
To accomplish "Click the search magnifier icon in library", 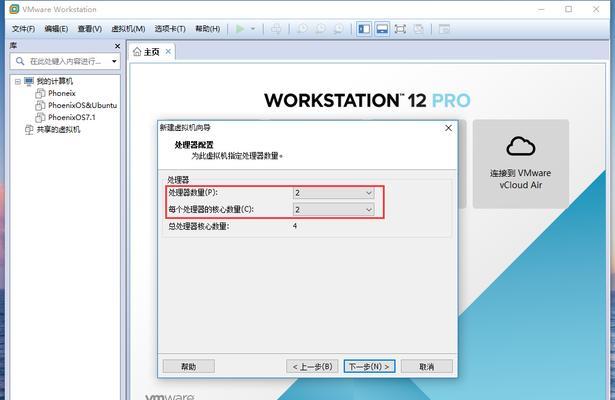I will point(20,61).
